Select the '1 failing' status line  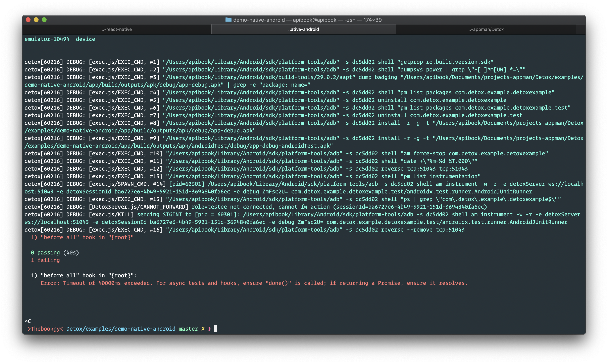pos(45,260)
